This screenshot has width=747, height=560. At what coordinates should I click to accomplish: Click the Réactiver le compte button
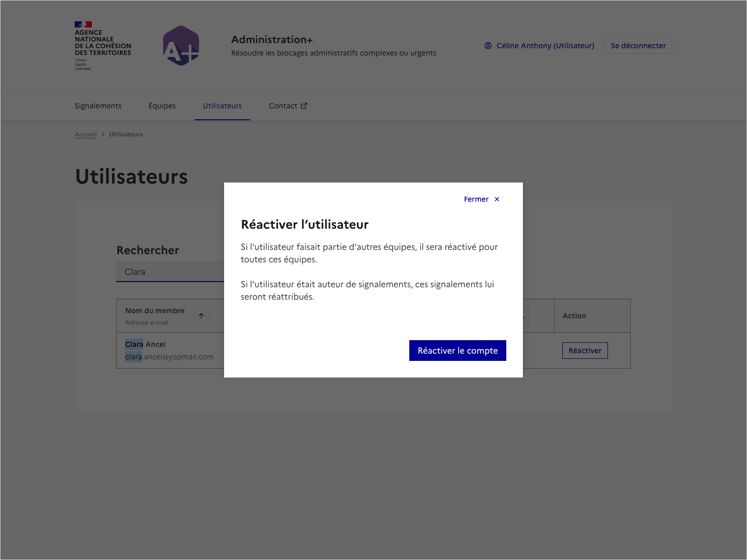(458, 351)
